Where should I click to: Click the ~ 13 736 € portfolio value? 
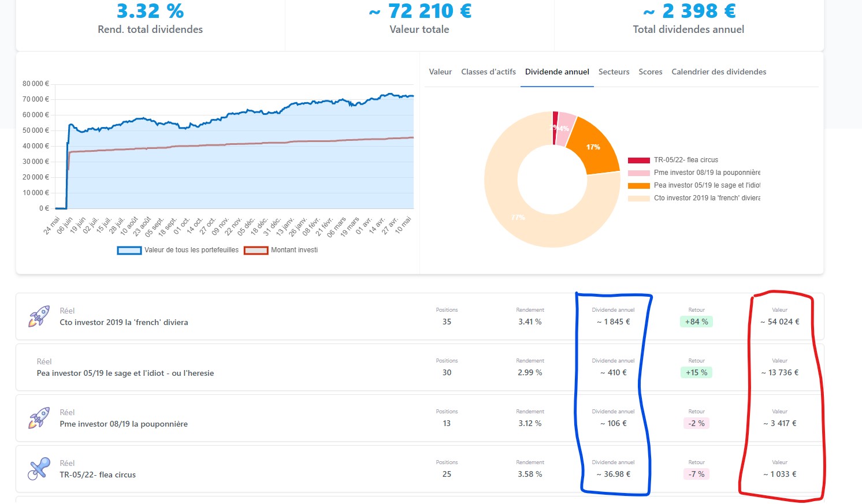pos(780,372)
